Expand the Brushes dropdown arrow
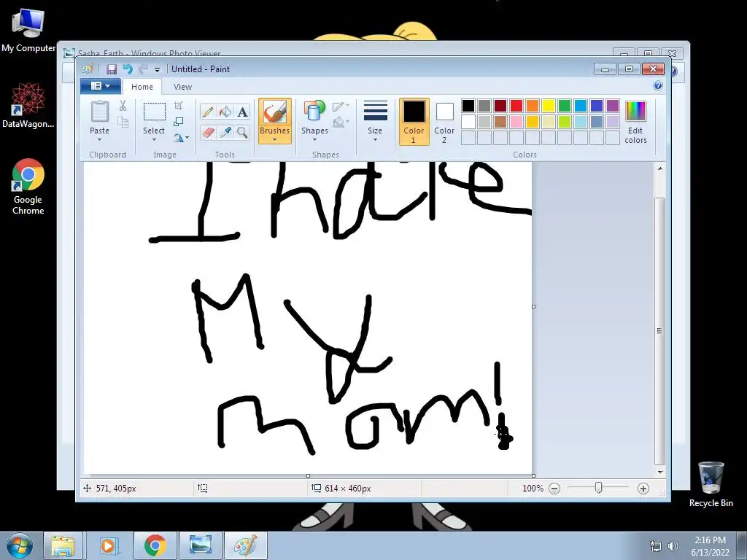This screenshot has height=560, width=747. [x=275, y=140]
